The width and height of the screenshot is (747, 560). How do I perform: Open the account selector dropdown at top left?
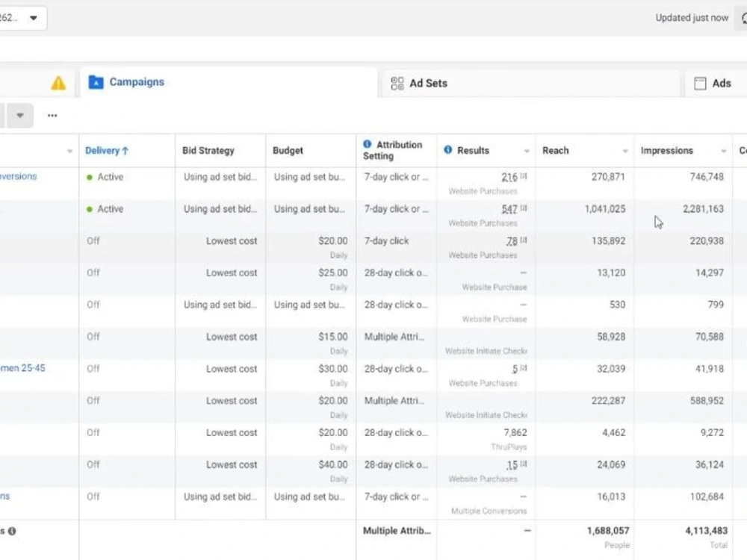coord(33,17)
